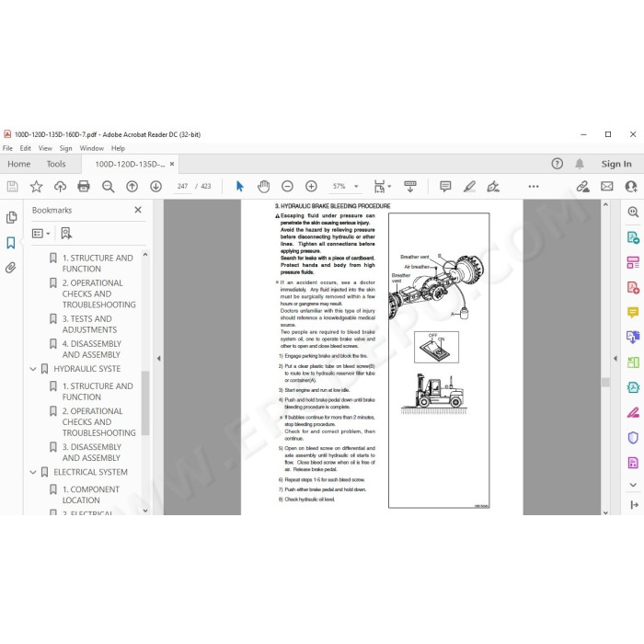Viewport: 644px width, 644px height.
Task: Open the search-zoom tool at top of right pane
Action: point(633,212)
